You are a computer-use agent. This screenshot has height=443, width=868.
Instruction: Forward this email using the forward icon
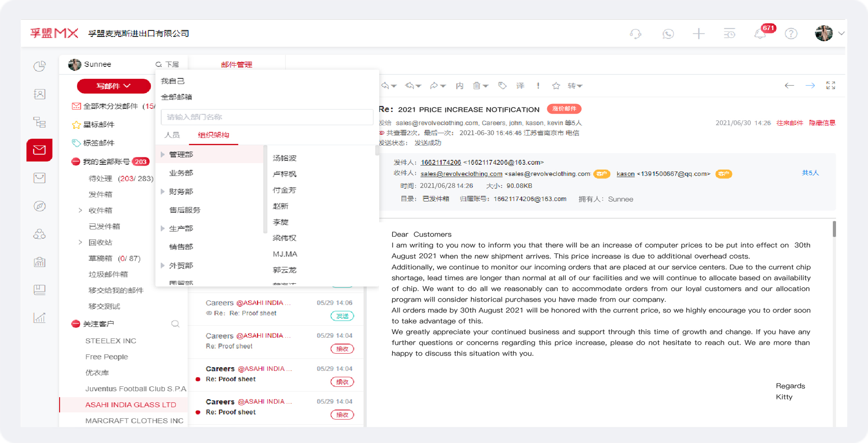point(435,85)
